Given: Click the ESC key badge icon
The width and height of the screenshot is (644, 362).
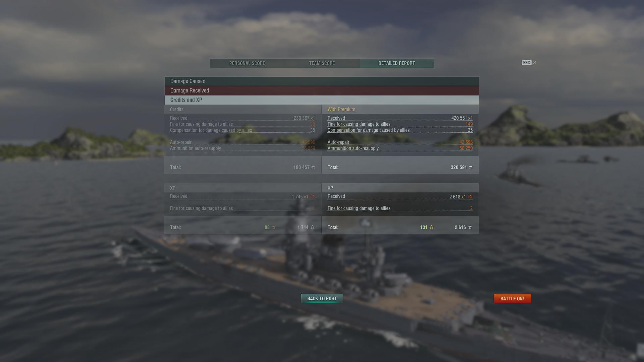Looking at the screenshot, I should click(527, 63).
